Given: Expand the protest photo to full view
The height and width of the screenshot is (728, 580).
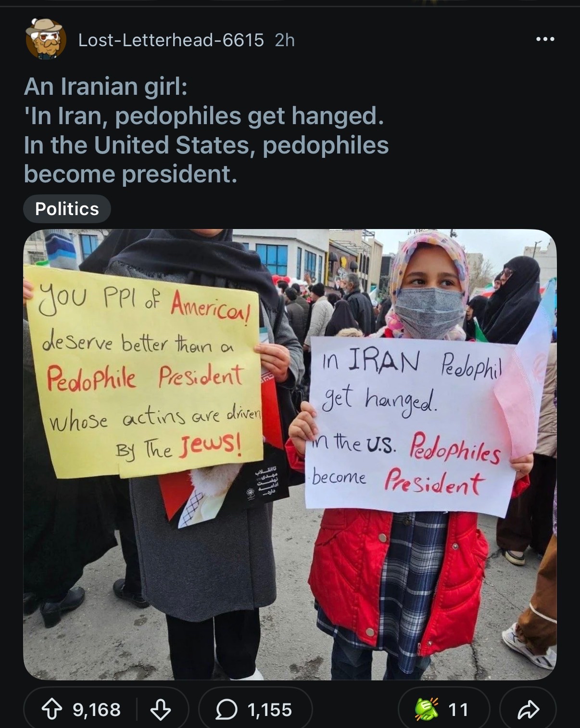Looking at the screenshot, I should (x=290, y=454).
